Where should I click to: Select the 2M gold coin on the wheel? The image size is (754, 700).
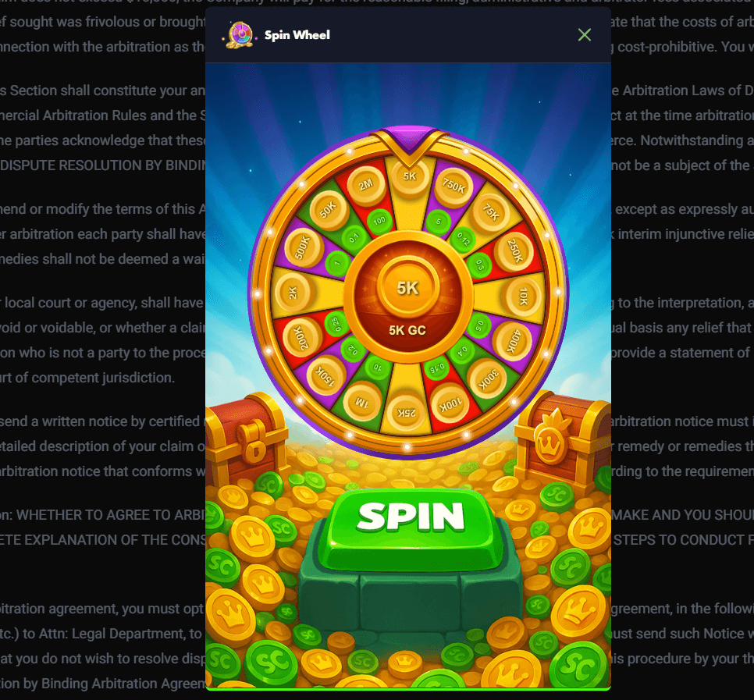[366, 185]
